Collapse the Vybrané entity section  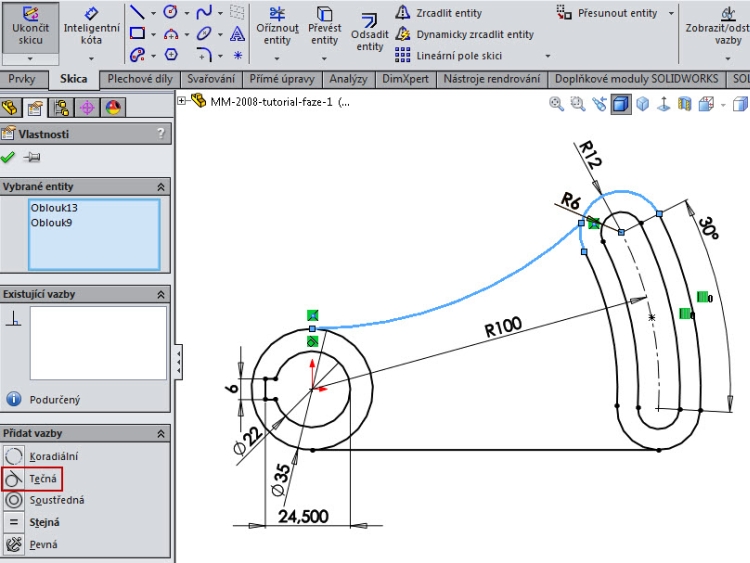tap(161, 187)
